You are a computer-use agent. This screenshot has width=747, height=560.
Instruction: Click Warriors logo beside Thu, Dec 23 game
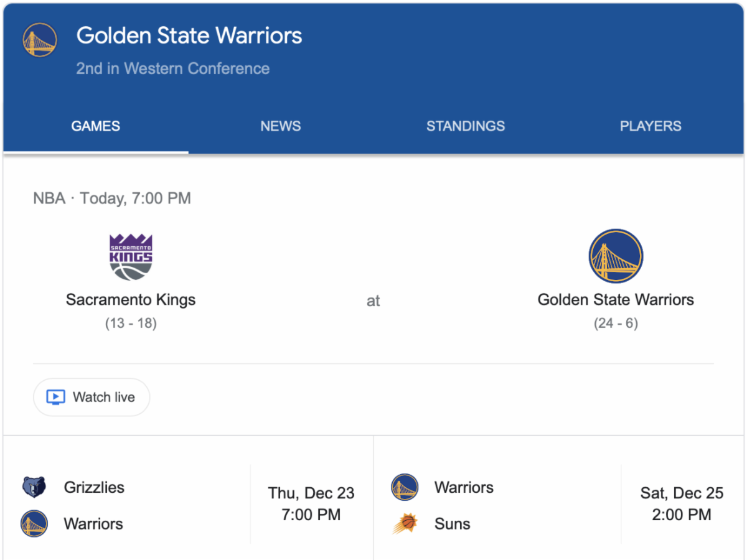pos(34,524)
